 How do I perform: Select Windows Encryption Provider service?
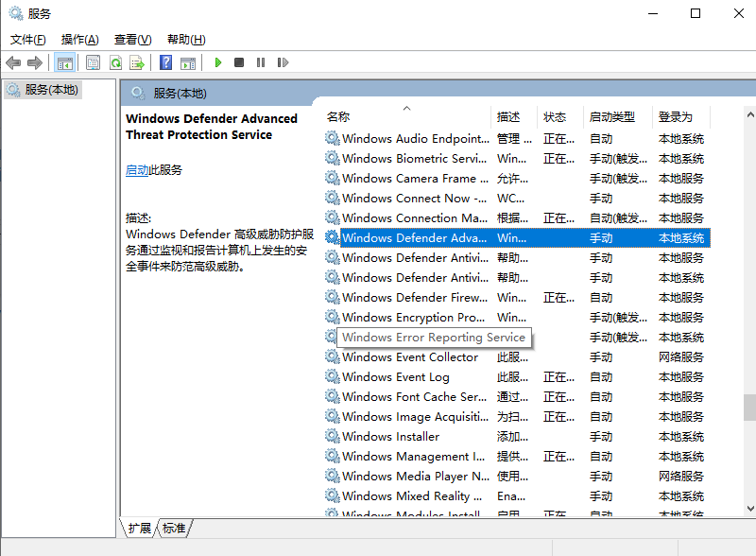(517, 317)
